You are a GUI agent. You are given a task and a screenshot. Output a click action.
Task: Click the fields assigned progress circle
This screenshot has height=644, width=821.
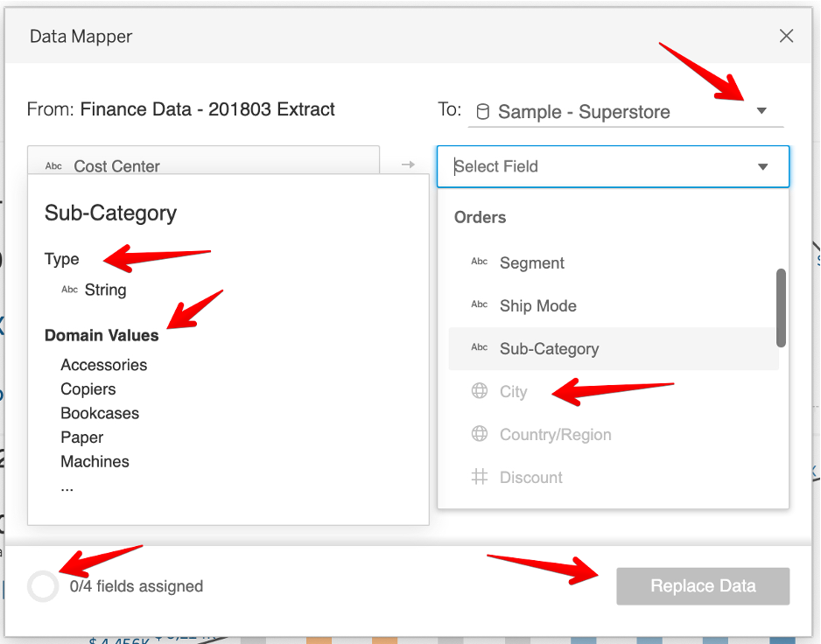pyautogui.click(x=43, y=586)
